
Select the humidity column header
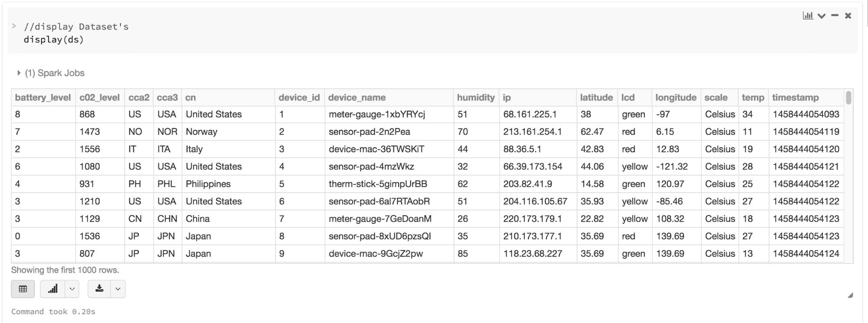pos(475,98)
